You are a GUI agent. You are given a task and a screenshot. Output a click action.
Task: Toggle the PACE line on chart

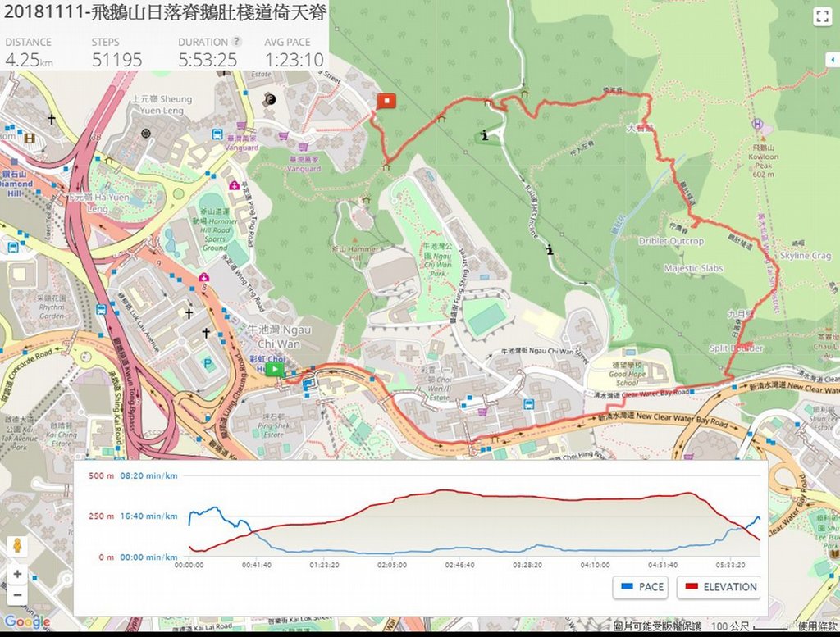click(641, 587)
